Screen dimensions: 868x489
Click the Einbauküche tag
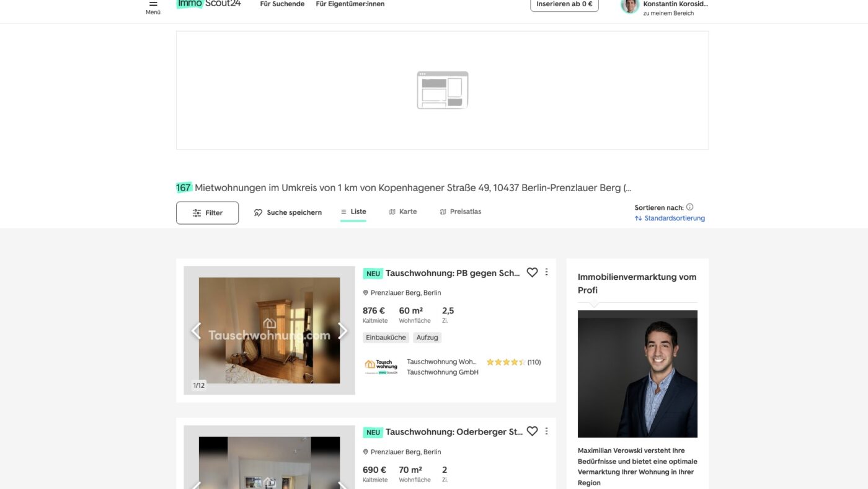386,338
